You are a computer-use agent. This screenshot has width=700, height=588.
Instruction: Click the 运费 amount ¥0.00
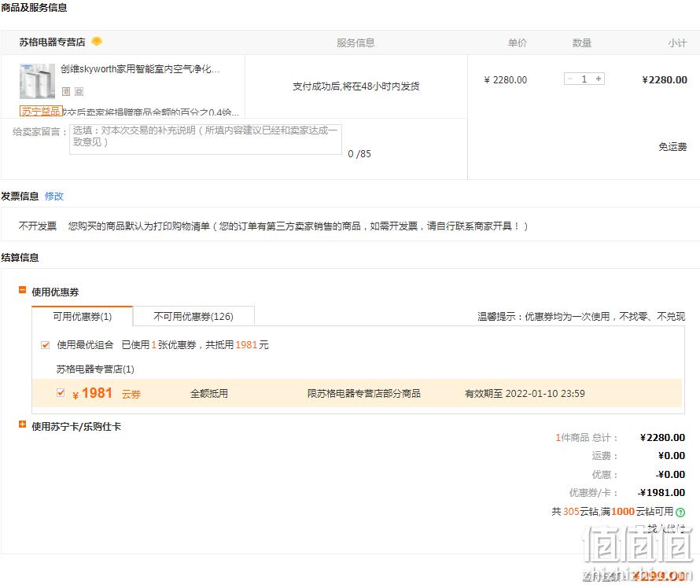coord(672,456)
